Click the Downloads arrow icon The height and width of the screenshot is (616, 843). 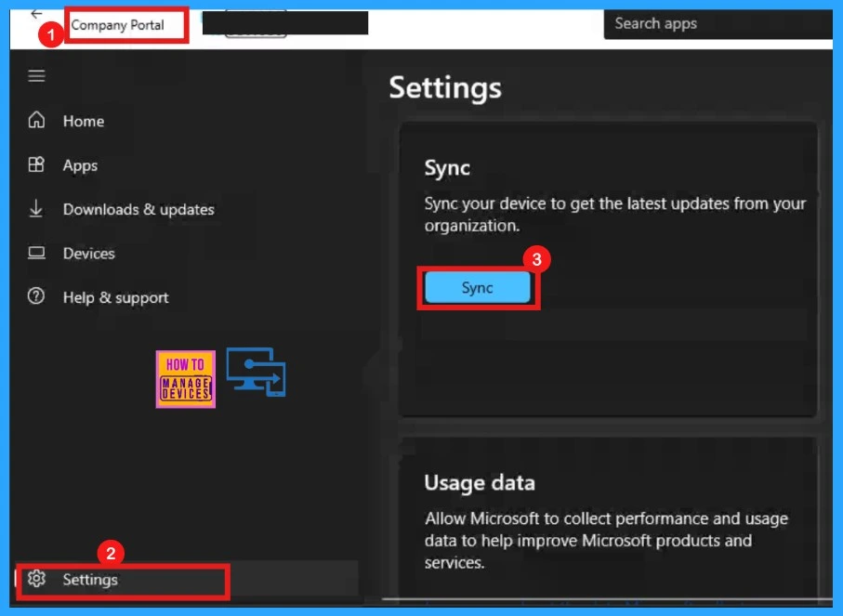[36, 208]
